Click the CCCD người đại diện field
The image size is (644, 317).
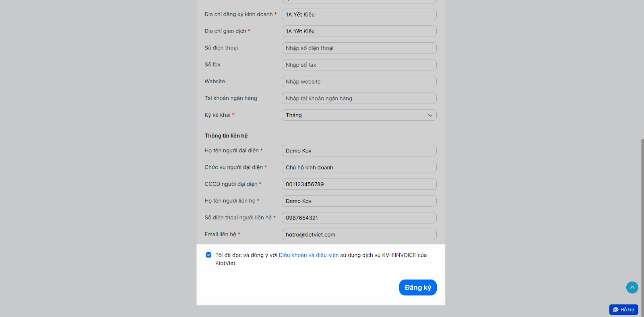point(359,184)
